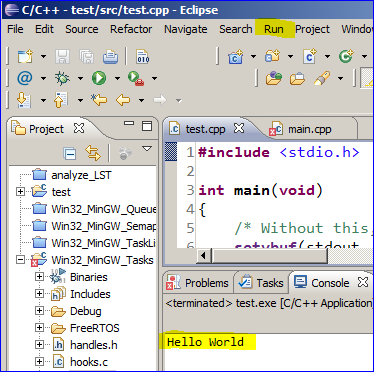Open the Source menu
The height and width of the screenshot is (372, 374).
82,29
